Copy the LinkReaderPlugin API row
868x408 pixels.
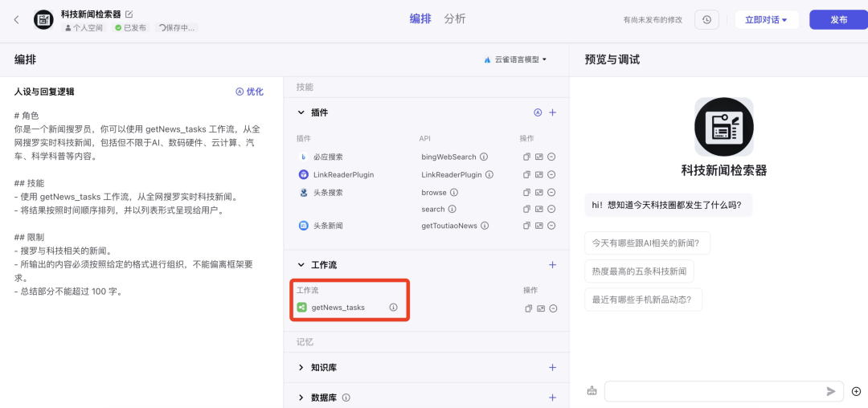pyautogui.click(x=527, y=175)
